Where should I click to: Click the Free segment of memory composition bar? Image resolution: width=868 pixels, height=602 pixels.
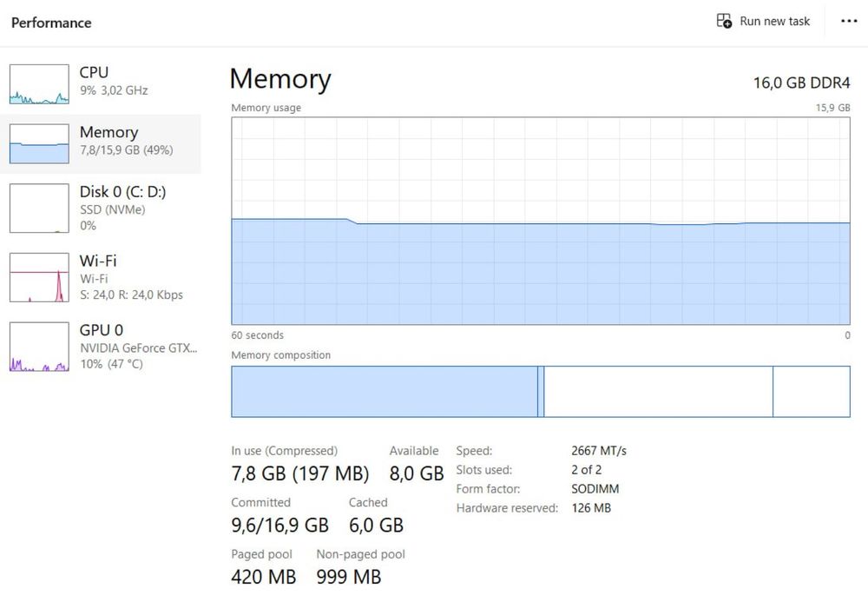(x=812, y=392)
